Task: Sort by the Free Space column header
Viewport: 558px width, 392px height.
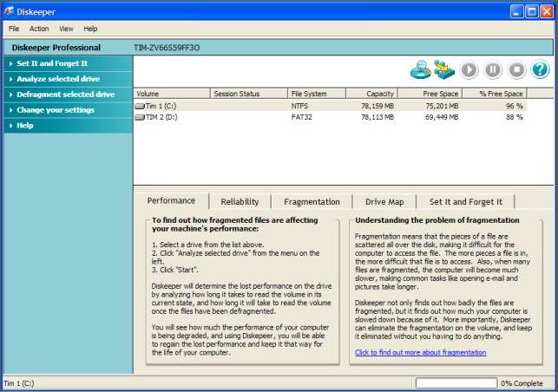Action: [430, 94]
